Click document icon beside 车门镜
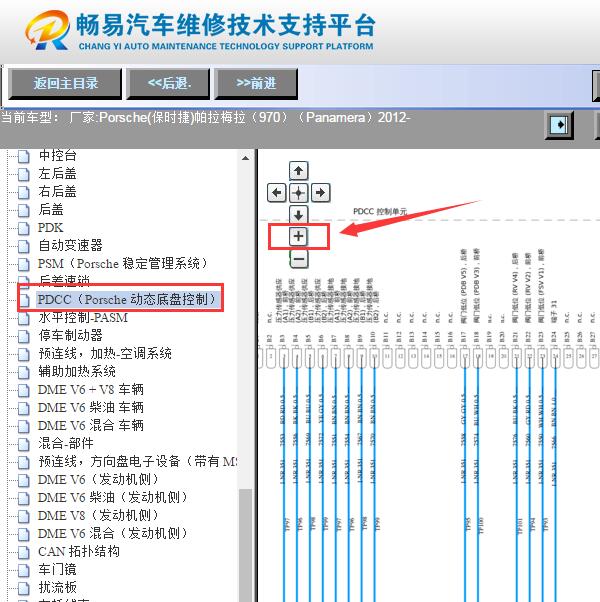Image resolution: width=600 pixels, height=602 pixels. click(x=23, y=570)
